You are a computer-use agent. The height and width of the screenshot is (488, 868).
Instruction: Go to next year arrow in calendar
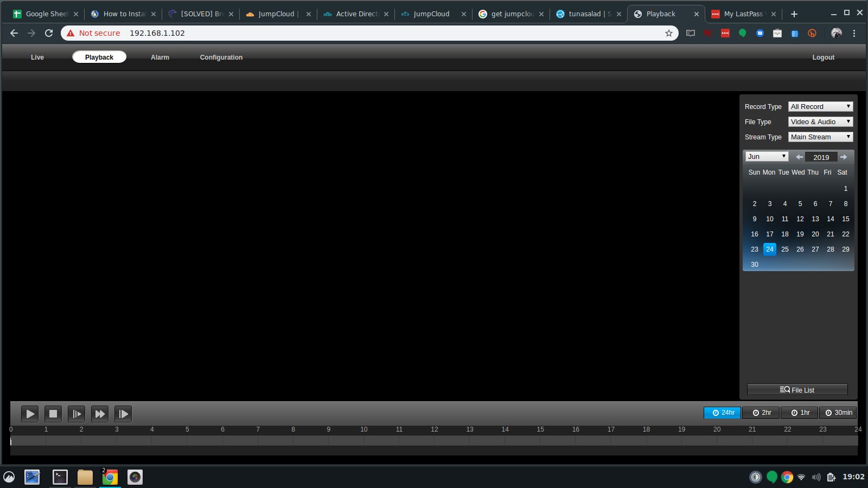(x=844, y=157)
